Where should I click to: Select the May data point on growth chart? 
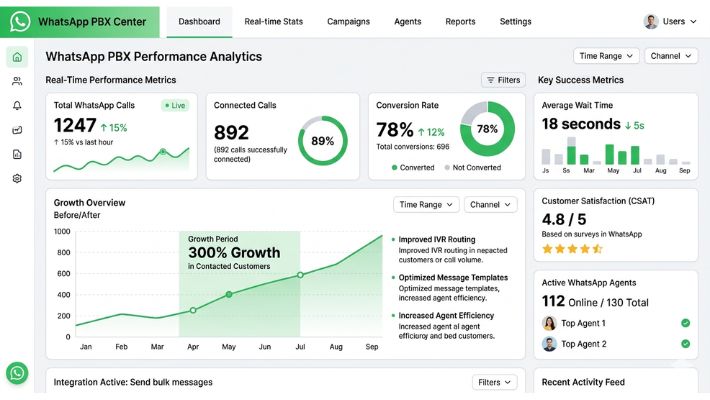(229, 294)
